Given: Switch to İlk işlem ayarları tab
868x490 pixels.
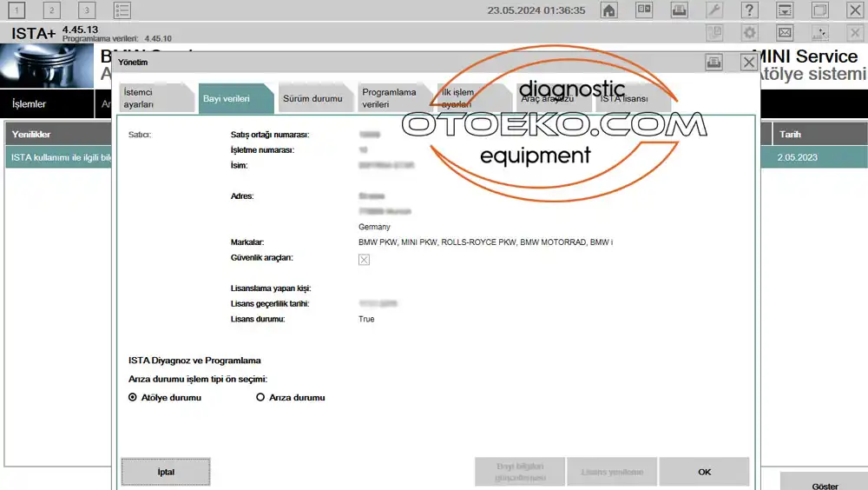Looking at the screenshot, I should [474, 98].
